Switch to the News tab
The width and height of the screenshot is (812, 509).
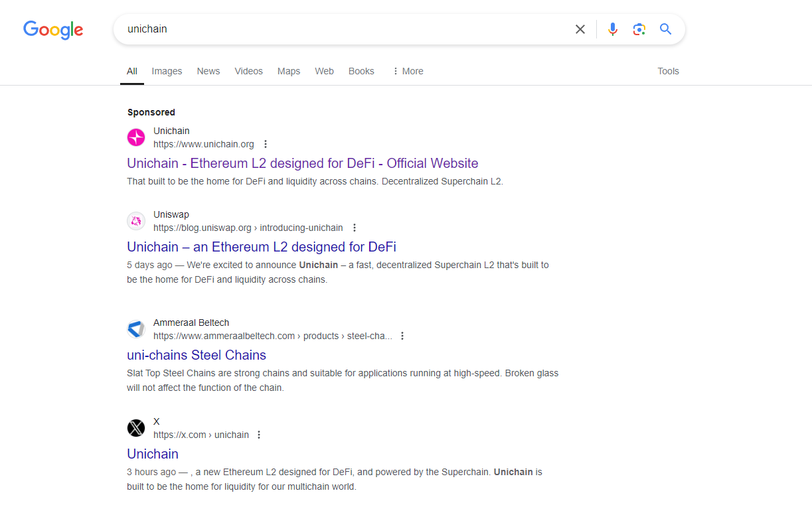click(208, 71)
